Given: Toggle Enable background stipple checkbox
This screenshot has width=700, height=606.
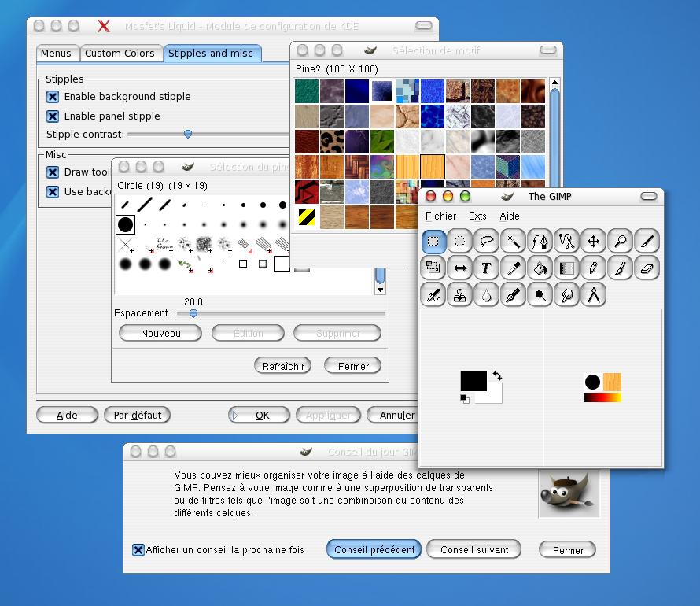Looking at the screenshot, I should [x=53, y=97].
